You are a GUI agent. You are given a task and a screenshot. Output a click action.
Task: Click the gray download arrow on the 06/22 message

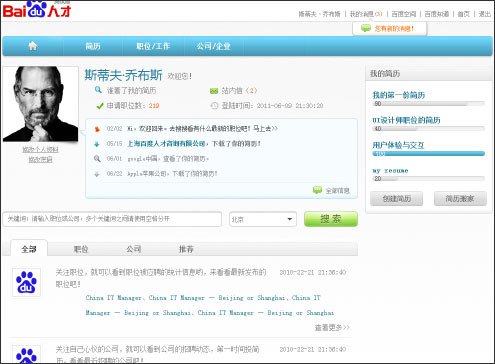tap(97, 174)
